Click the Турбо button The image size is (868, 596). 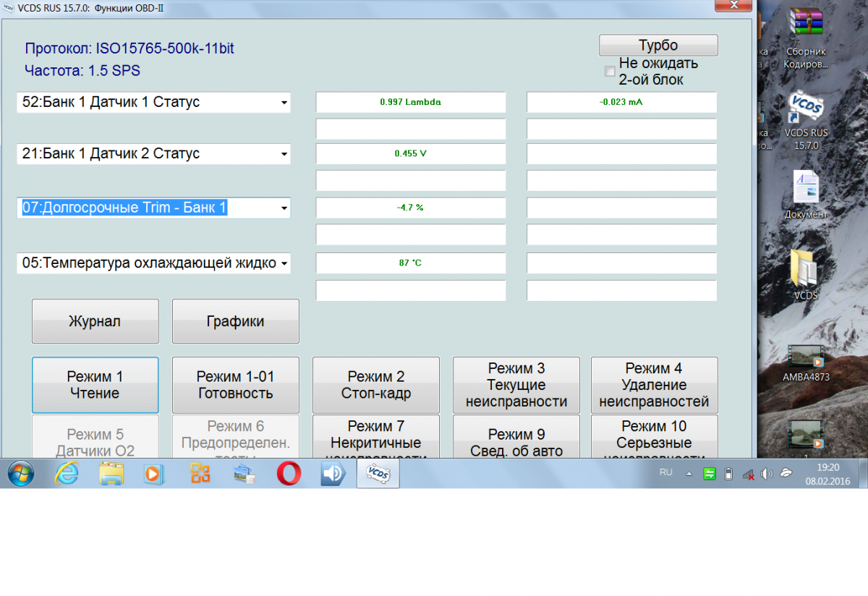(658, 45)
